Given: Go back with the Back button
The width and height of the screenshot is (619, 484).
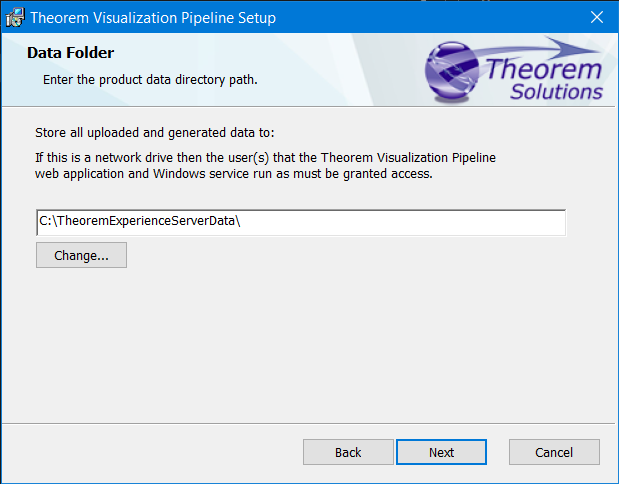Looking at the screenshot, I should [348, 452].
